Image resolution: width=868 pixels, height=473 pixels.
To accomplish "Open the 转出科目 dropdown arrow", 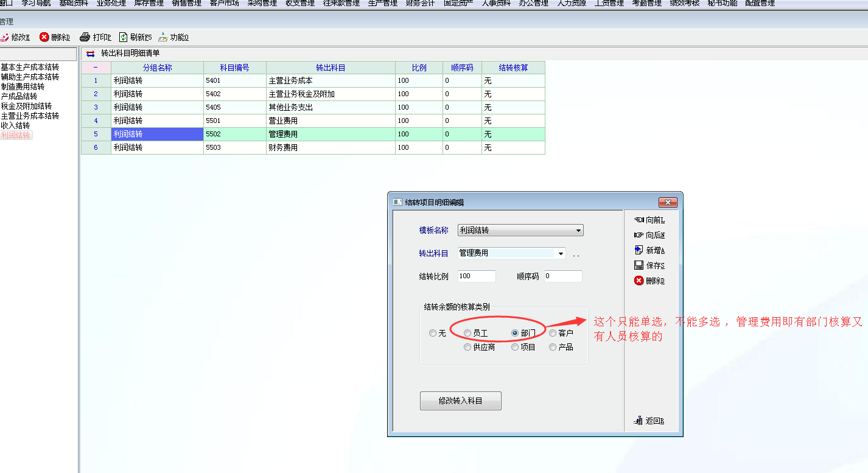I will click(x=560, y=253).
